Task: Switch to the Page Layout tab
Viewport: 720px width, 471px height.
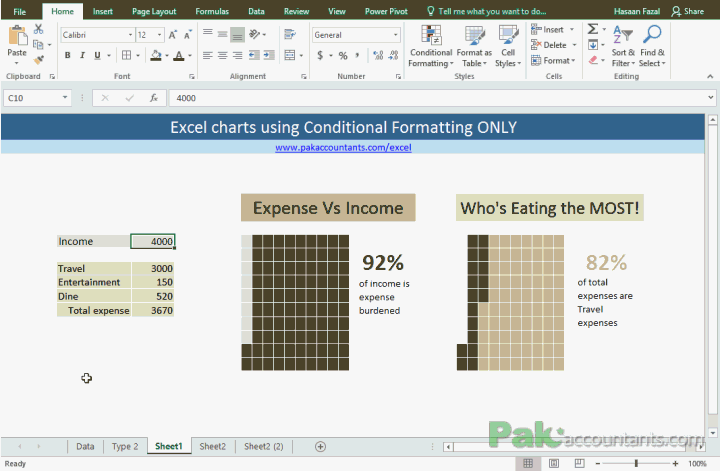Action: tap(154, 11)
